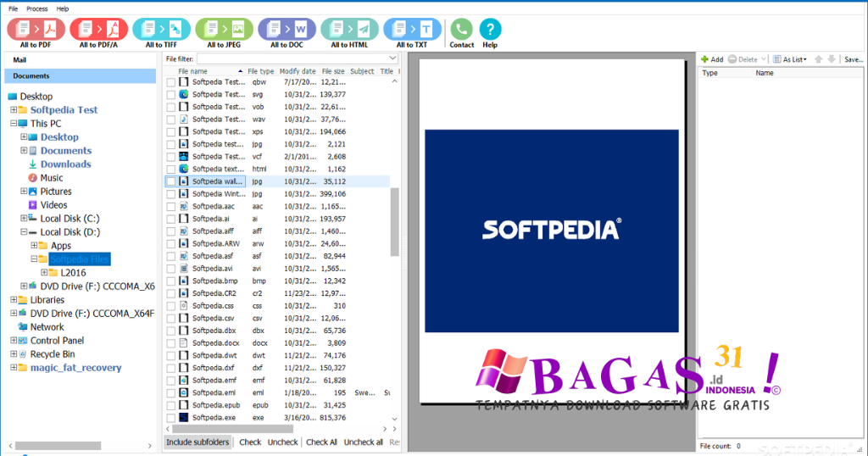Expand the Softpedia Test folder node
This screenshot has width=868, height=456.
click(x=14, y=110)
